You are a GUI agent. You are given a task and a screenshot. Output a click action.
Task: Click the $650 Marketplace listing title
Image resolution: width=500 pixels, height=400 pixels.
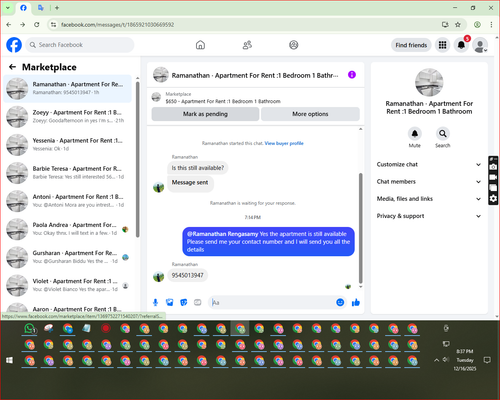(x=223, y=101)
